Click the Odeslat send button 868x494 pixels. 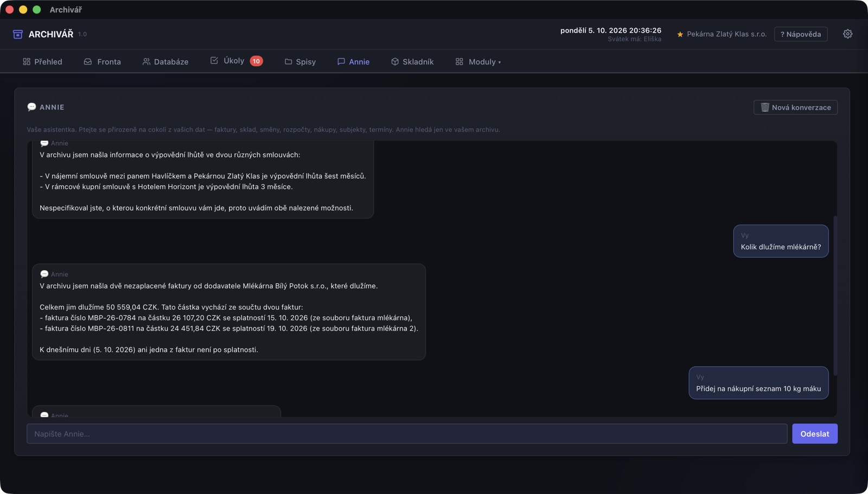814,434
